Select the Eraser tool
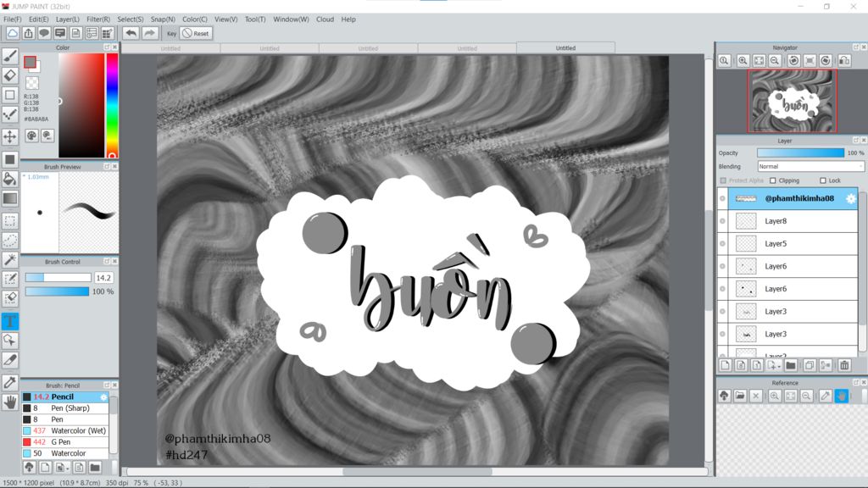The height and width of the screenshot is (488, 868). click(x=10, y=75)
